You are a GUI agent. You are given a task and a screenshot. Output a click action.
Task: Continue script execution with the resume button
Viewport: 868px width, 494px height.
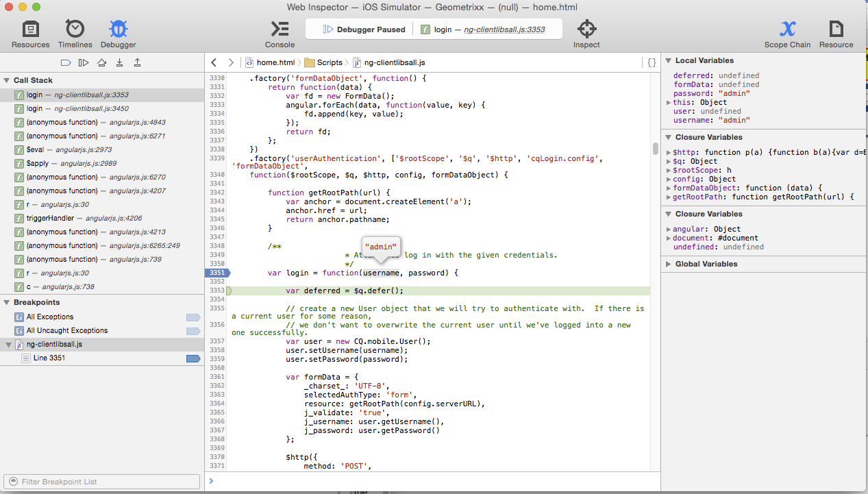(84, 62)
